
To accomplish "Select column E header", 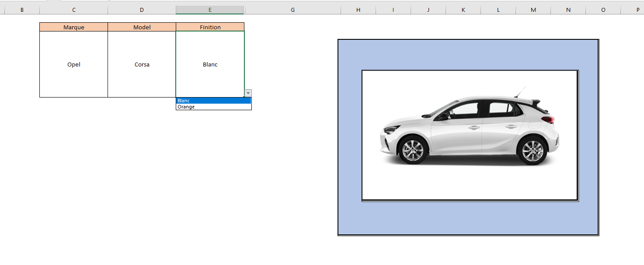I will [210, 10].
